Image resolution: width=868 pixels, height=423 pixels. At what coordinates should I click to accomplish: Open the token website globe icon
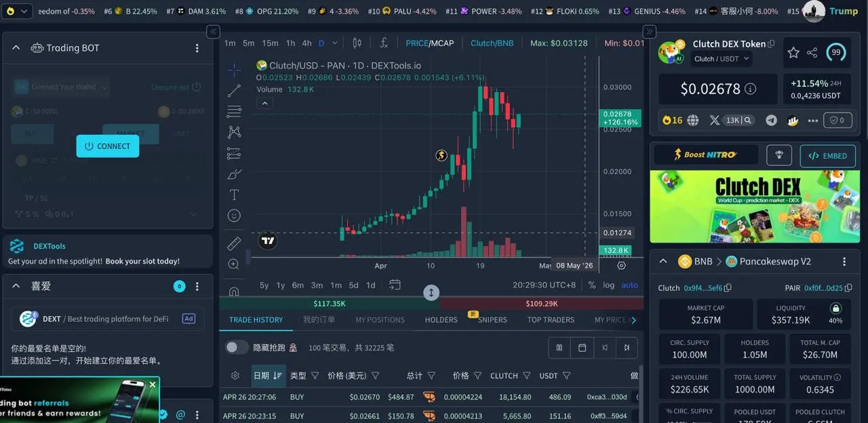692,120
